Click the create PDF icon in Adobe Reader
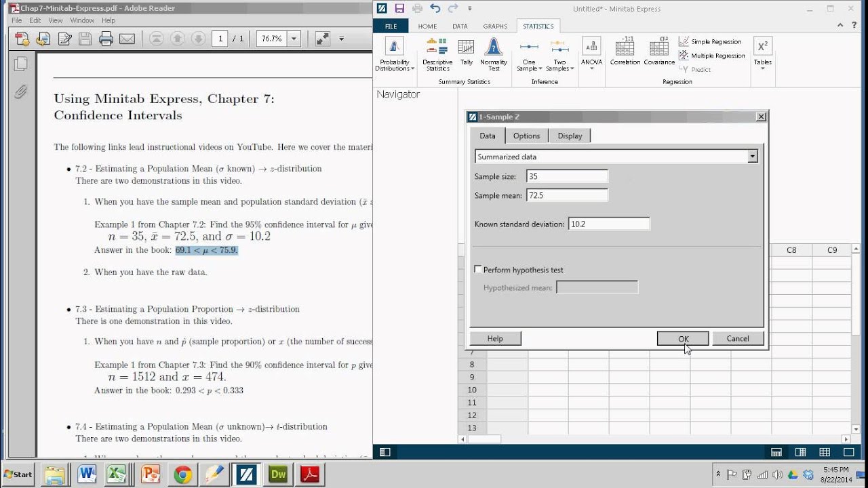The height and width of the screenshot is (488, 868). (x=22, y=39)
